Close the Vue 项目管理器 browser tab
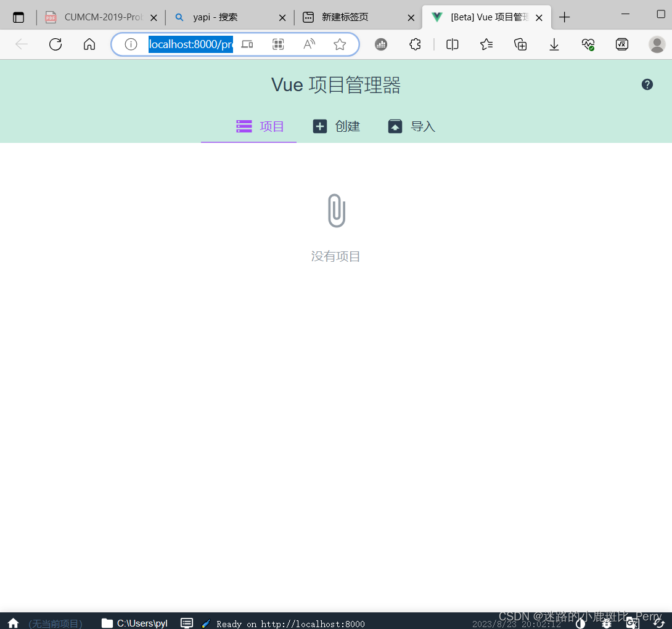 point(539,17)
